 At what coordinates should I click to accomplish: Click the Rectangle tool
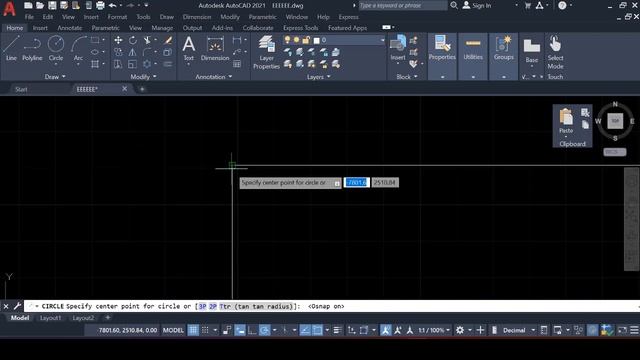(95, 40)
